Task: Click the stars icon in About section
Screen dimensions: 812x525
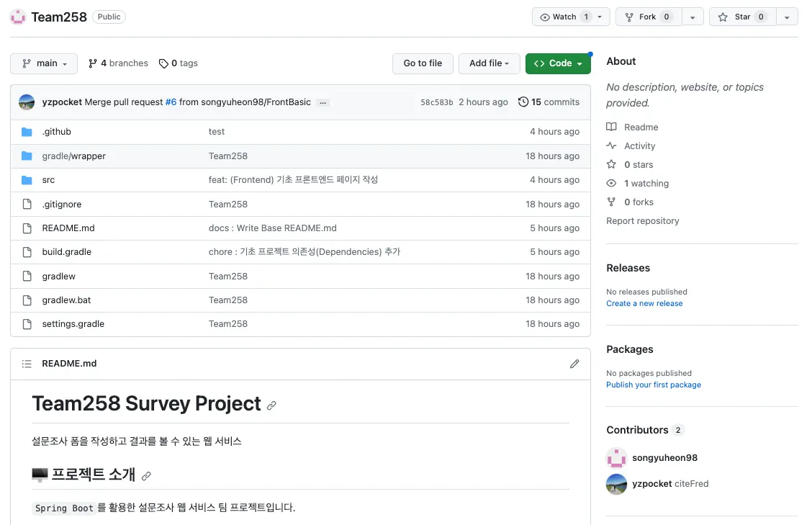Action: [612, 164]
